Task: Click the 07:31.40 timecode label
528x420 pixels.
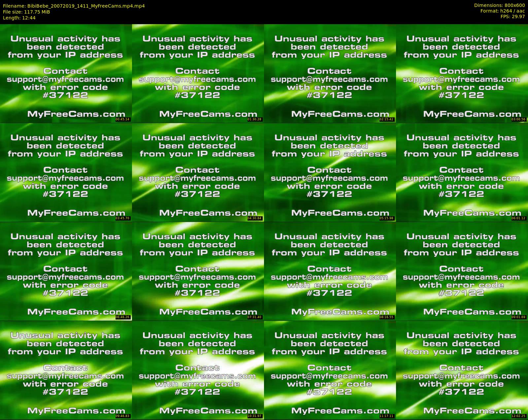Action: (255, 317)
